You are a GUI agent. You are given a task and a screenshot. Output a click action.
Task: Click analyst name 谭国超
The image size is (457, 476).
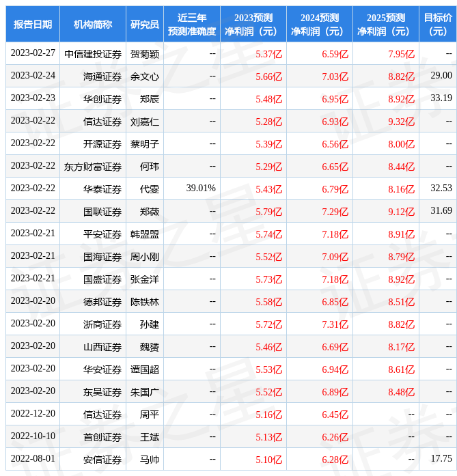[x=145, y=369]
